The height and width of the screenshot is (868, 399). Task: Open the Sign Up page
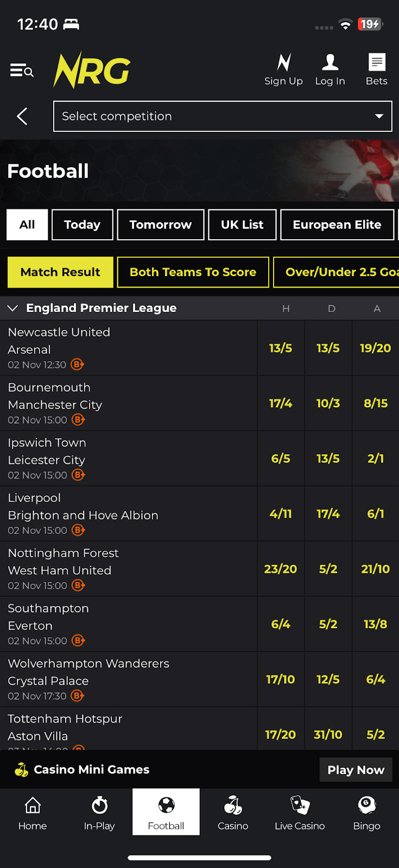[283, 70]
